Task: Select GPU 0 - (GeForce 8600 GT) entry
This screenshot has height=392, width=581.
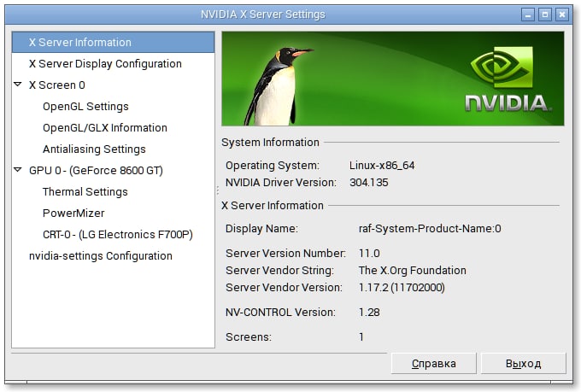Action: [x=96, y=171]
